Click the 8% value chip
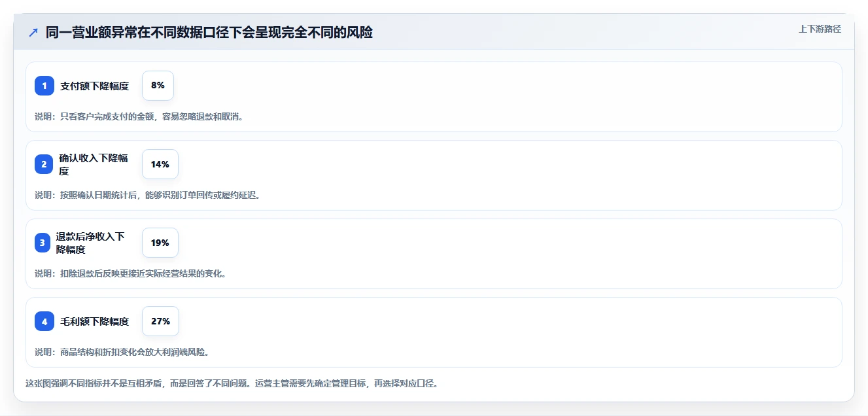The image size is (868, 416). (x=158, y=86)
